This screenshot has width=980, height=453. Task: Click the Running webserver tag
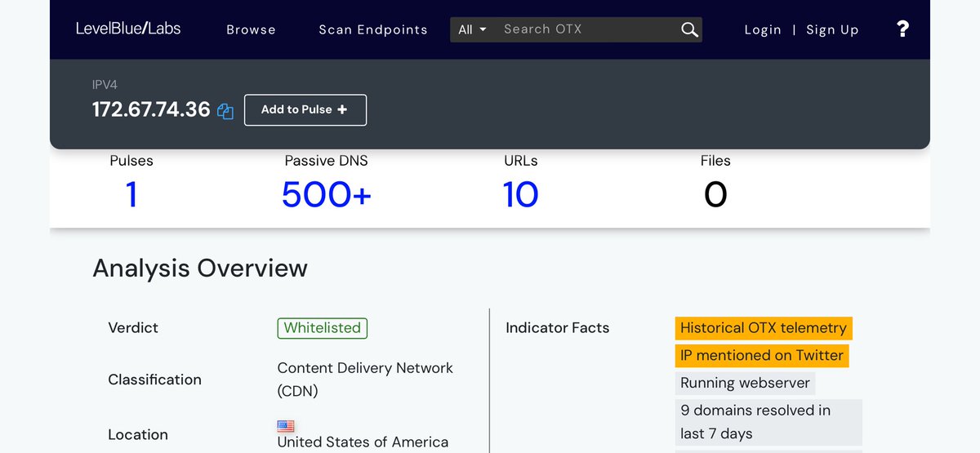click(x=745, y=383)
